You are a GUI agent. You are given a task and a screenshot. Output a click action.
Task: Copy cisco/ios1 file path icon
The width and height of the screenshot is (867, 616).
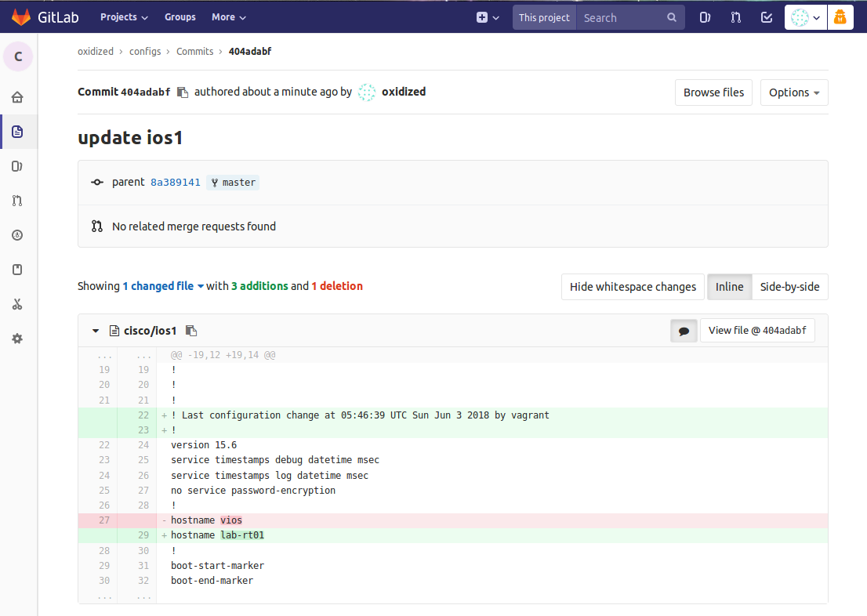[191, 331]
